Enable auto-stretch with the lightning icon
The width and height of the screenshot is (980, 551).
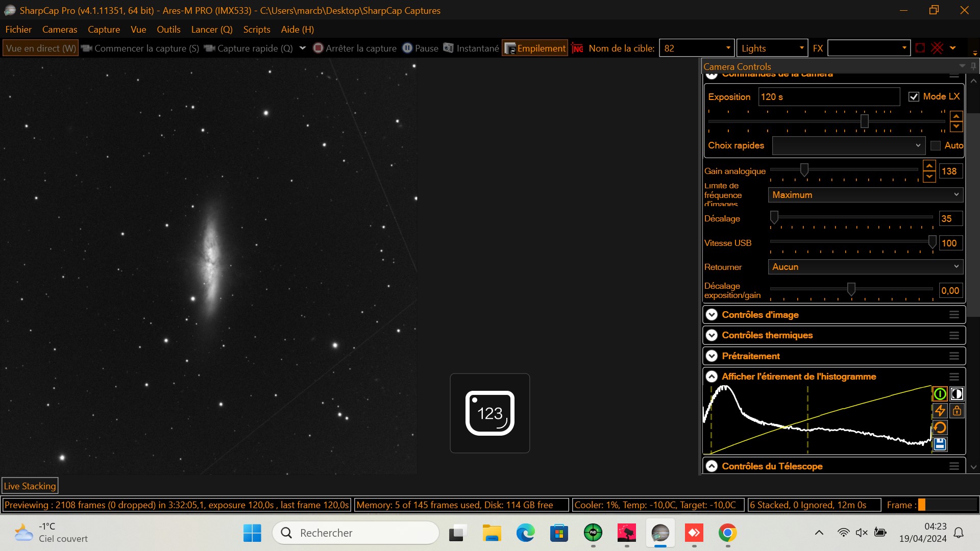(x=940, y=411)
